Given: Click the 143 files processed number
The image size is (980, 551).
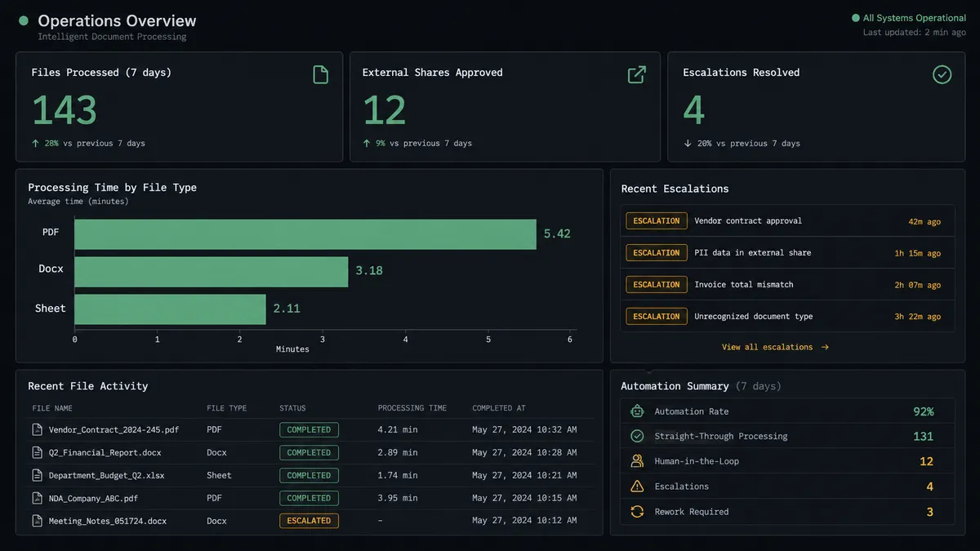Looking at the screenshot, I should pos(65,110).
